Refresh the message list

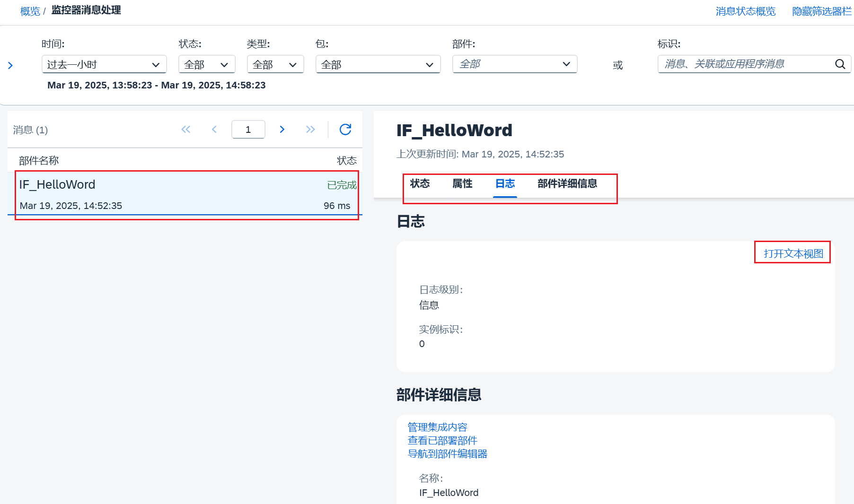tap(345, 129)
